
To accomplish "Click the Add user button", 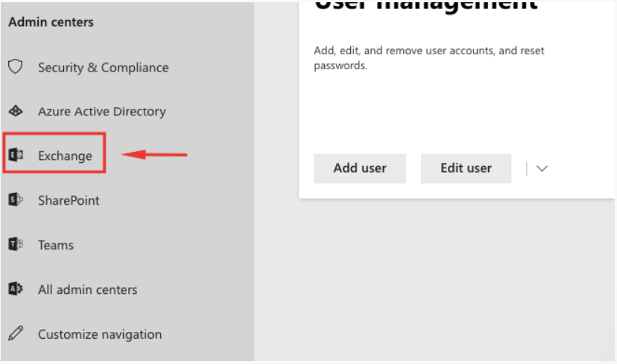I will tap(360, 168).
